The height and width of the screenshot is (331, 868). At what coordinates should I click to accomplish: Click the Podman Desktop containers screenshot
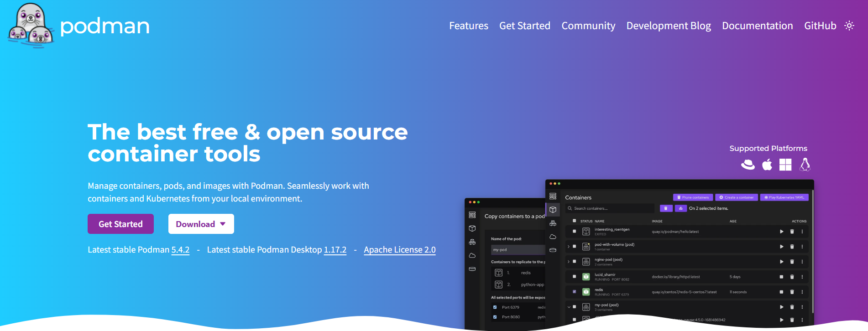679,255
